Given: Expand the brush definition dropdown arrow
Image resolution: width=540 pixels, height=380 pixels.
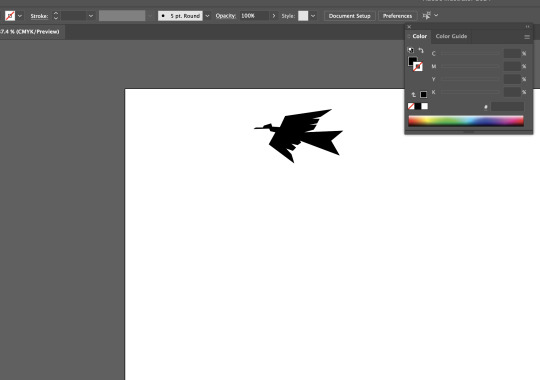Looking at the screenshot, I should [x=207, y=16].
